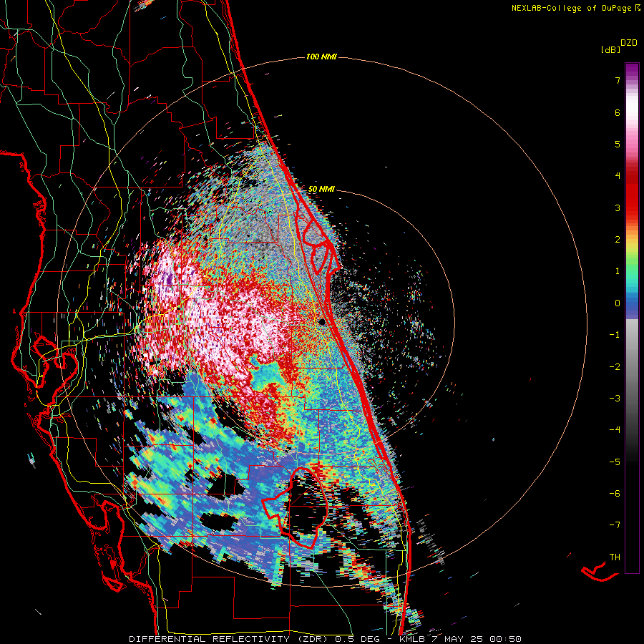Select scale value 1 on the legend
644x644 pixels.
(x=618, y=271)
